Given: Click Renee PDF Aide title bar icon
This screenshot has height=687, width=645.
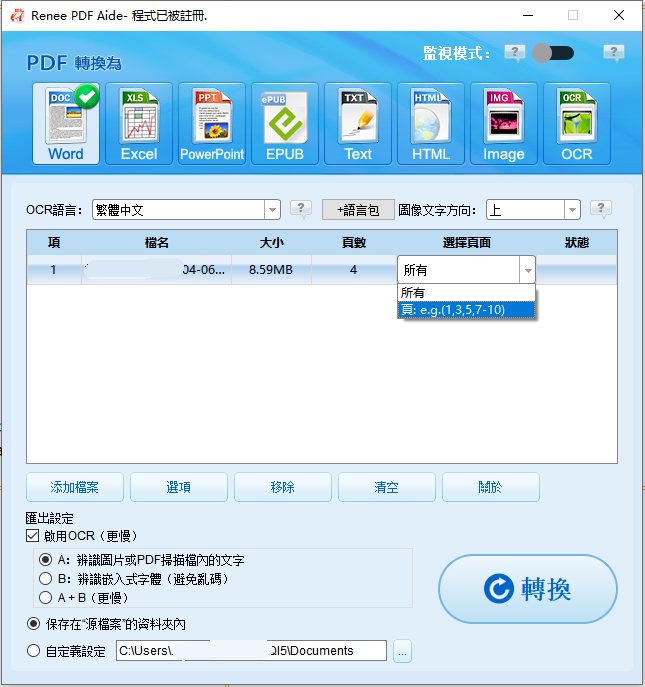Looking at the screenshot, I should [x=18, y=16].
